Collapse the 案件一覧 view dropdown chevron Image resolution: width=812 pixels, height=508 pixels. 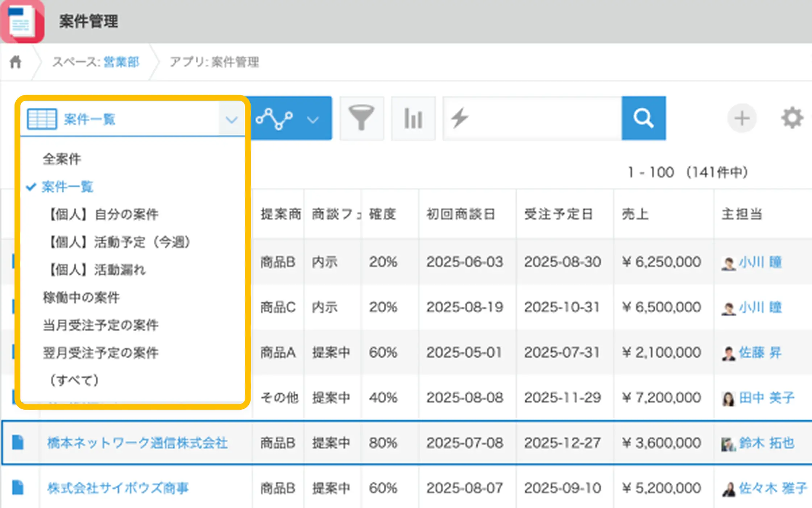tap(231, 119)
